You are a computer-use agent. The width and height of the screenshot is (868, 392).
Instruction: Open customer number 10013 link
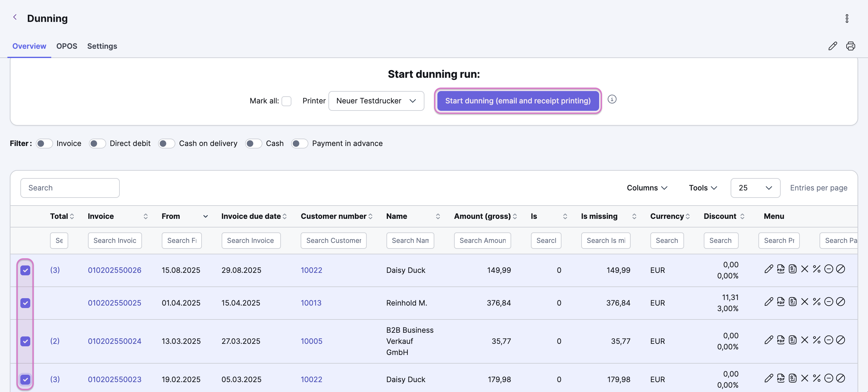(311, 303)
